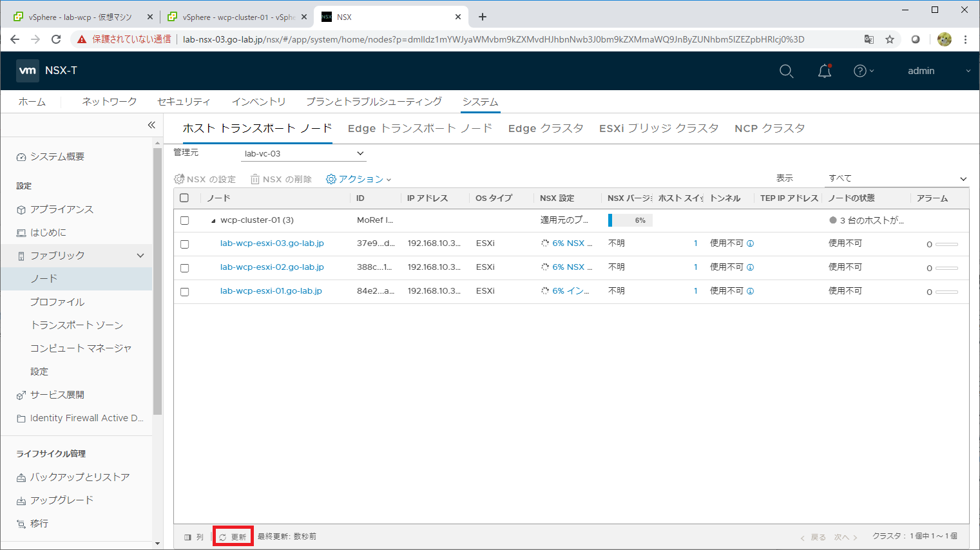Click the browser reload icon
Image resolution: width=980 pixels, height=550 pixels.
pyautogui.click(x=56, y=39)
